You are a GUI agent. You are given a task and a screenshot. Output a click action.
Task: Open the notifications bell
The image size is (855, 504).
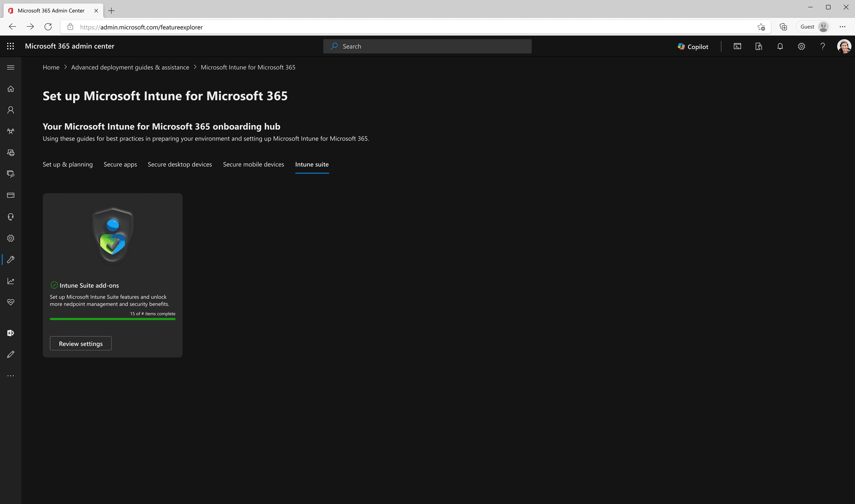click(x=780, y=47)
